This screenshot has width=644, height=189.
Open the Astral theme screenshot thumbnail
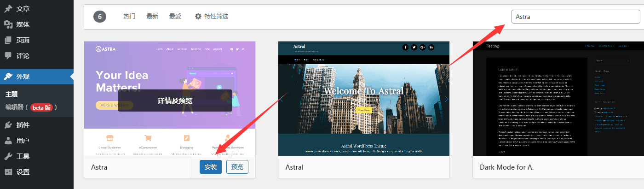(x=363, y=99)
